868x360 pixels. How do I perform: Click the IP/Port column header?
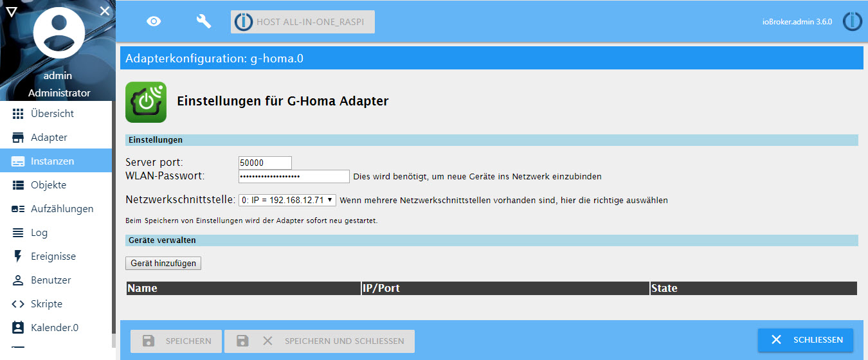point(506,288)
